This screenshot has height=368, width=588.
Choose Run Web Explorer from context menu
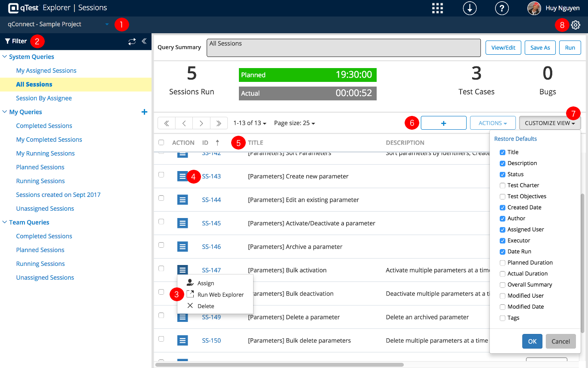220,295
